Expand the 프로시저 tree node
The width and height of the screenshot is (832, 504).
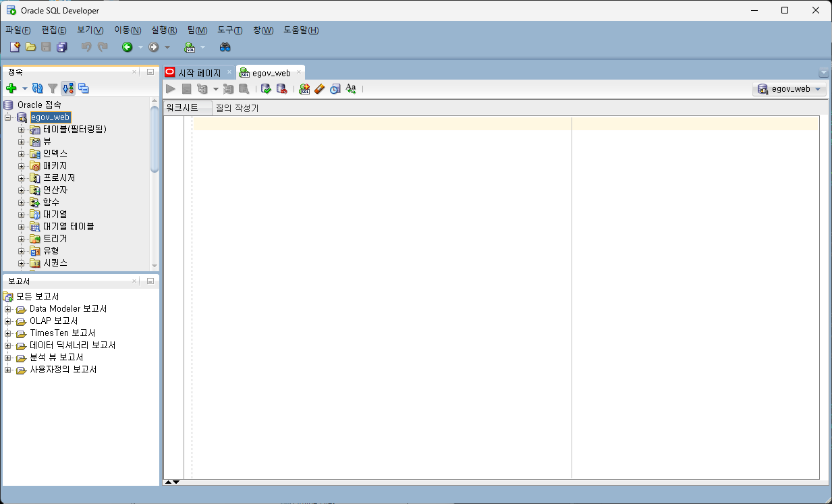tap(21, 178)
